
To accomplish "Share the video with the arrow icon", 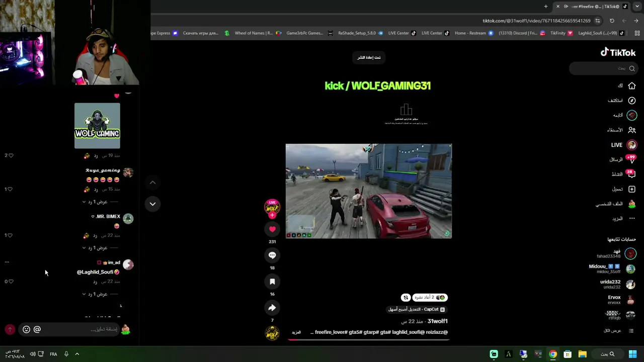I will point(272,308).
